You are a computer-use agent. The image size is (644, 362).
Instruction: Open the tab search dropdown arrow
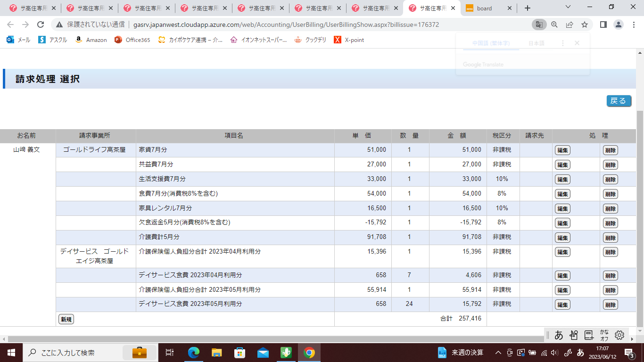pyautogui.click(x=568, y=8)
